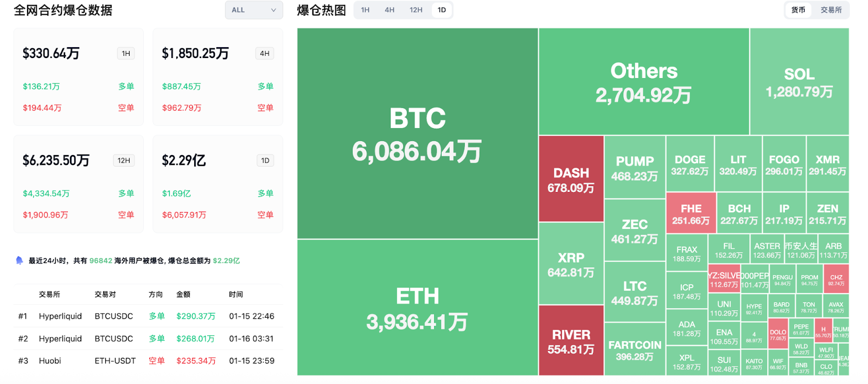
Task: Switch to the 1D tab
Action: (441, 10)
